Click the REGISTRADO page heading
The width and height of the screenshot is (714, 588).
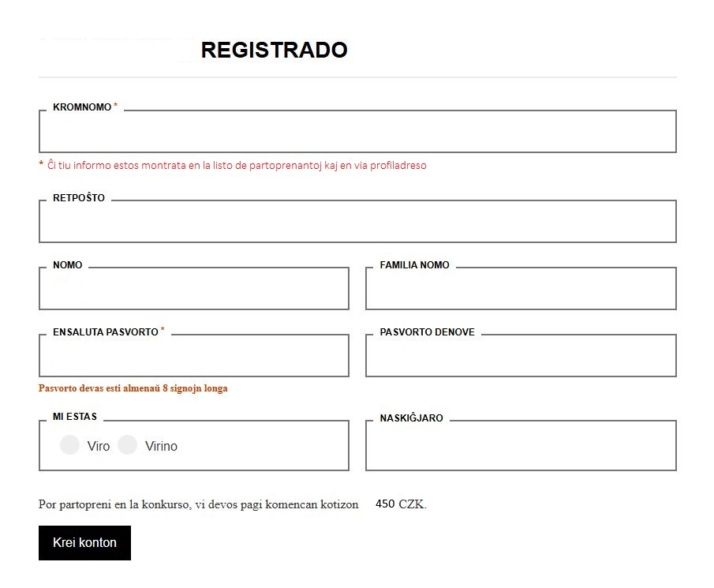tap(274, 51)
